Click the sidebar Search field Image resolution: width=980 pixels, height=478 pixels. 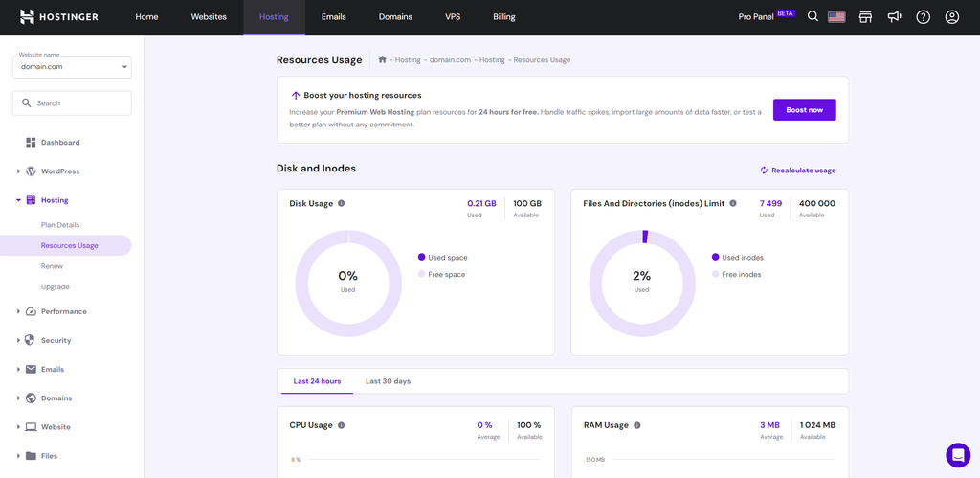(72, 103)
